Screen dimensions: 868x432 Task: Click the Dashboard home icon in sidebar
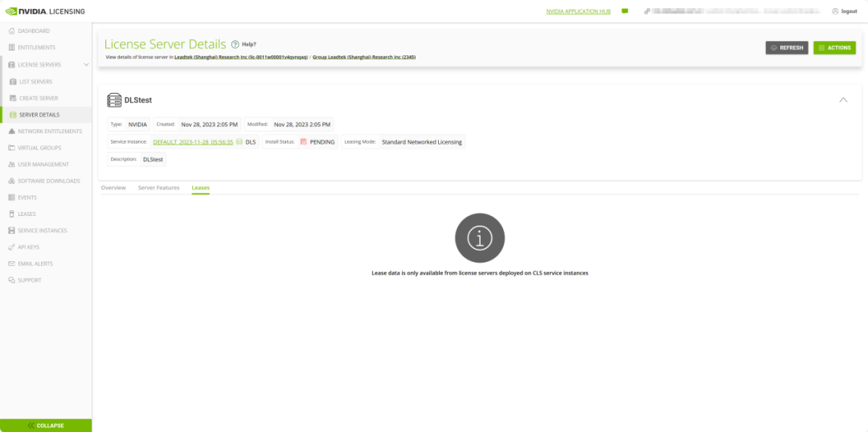pos(11,31)
